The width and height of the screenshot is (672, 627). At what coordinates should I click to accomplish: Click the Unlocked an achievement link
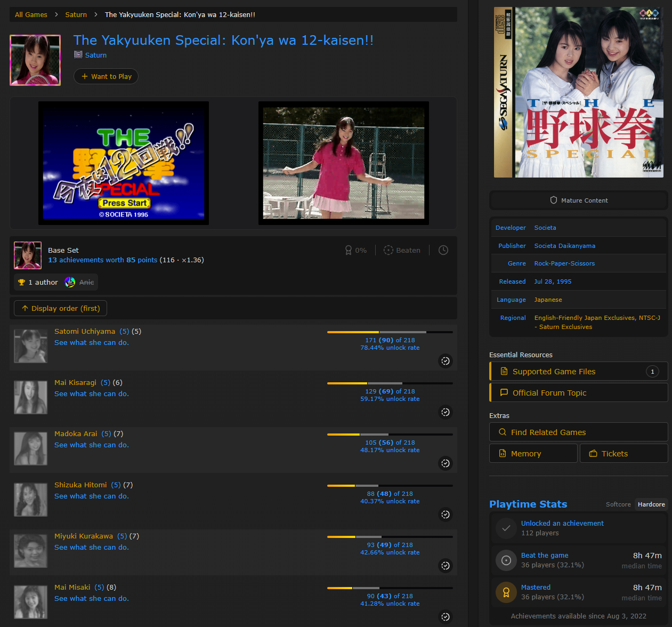point(562,523)
